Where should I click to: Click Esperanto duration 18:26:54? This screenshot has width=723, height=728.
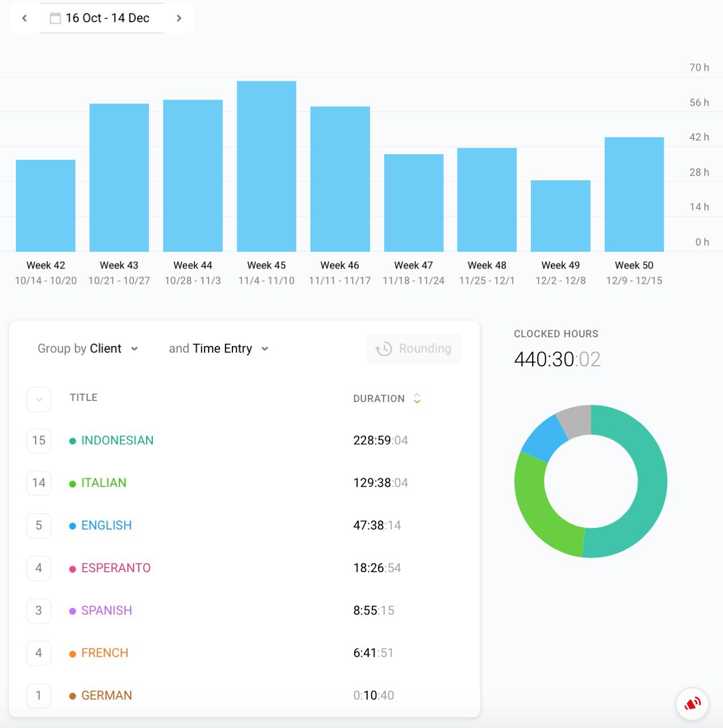(x=377, y=568)
